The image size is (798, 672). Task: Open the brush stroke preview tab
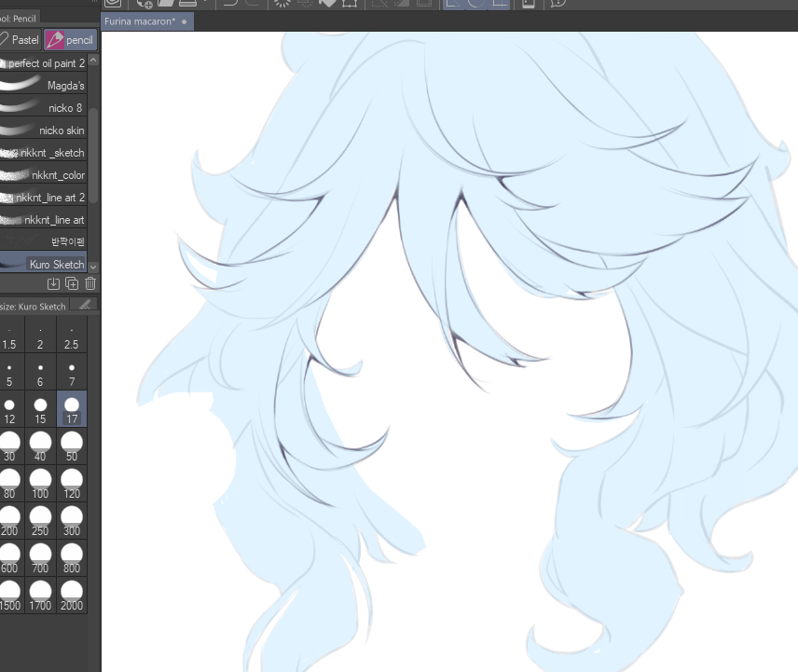(x=85, y=305)
